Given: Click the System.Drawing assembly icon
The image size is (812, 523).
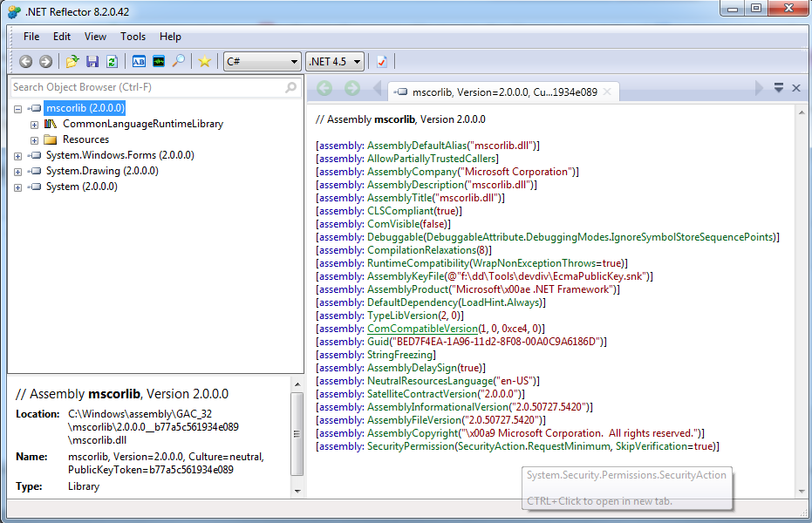Looking at the screenshot, I should pyautogui.click(x=35, y=171).
